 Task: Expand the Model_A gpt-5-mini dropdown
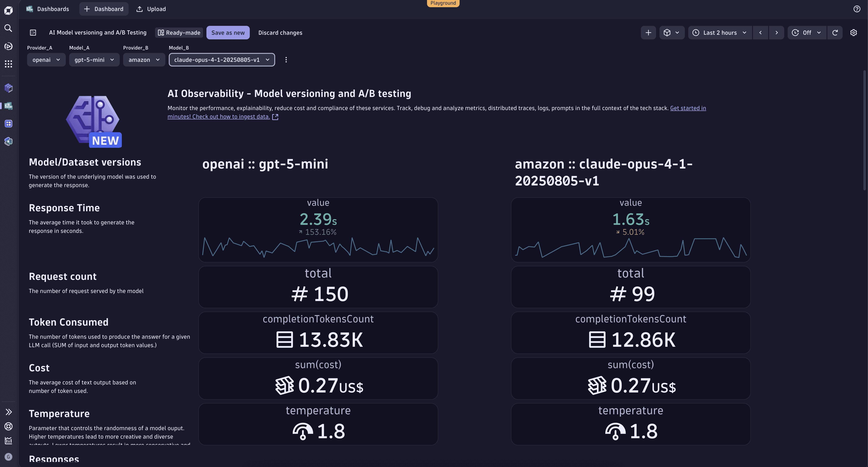pyautogui.click(x=94, y=60)
